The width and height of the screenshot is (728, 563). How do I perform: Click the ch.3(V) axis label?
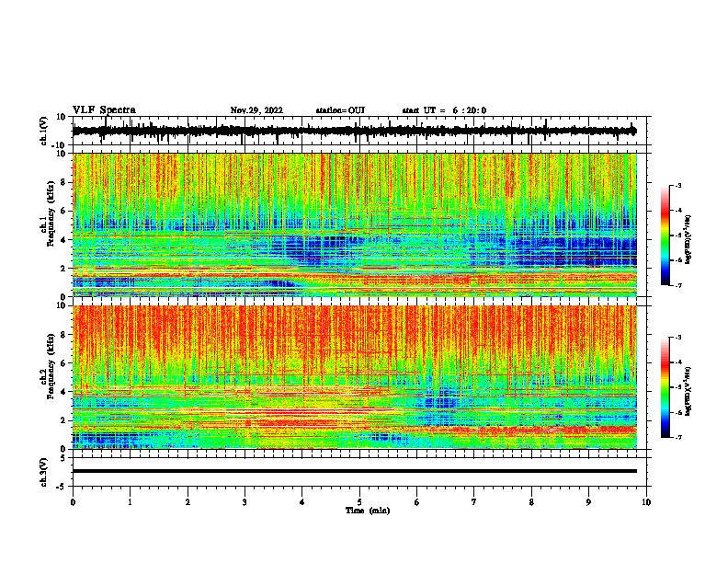[x=44, y=473]
